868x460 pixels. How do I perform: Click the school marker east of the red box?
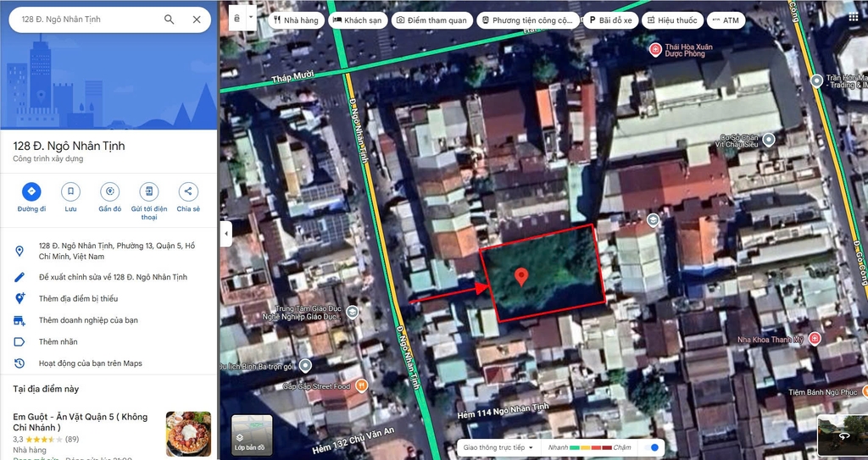(x=653, y=219)
